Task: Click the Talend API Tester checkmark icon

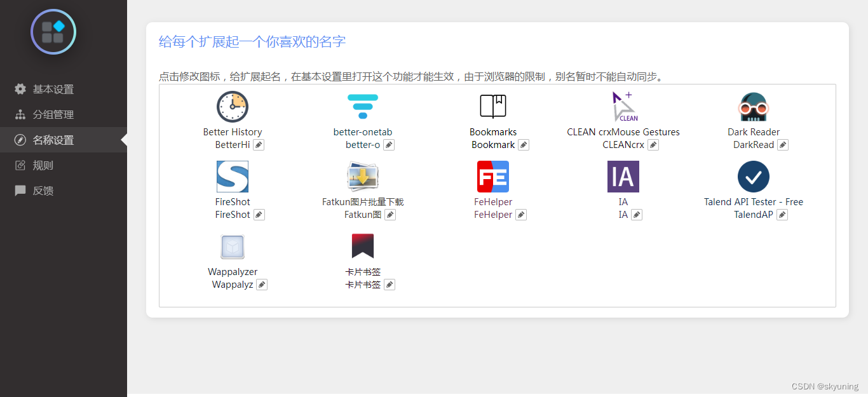Action: pyautogui.click(x=754, y=177)
